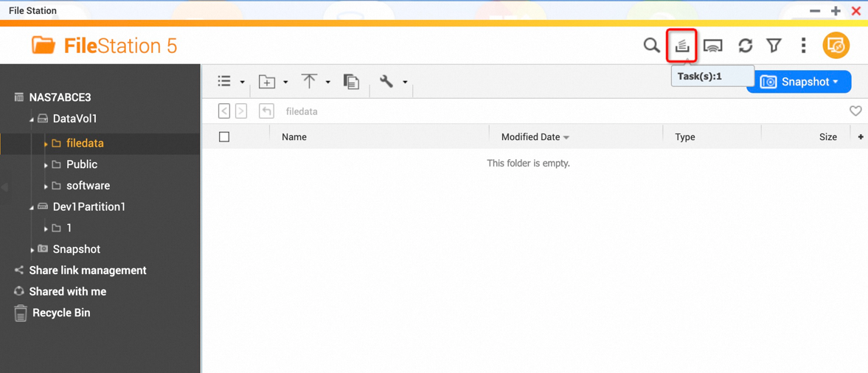Image resolution: width=868 pixels, height=373 pixels.
Task: Collapse the DataVol1 tree node arrow
Action: (32, 119)
